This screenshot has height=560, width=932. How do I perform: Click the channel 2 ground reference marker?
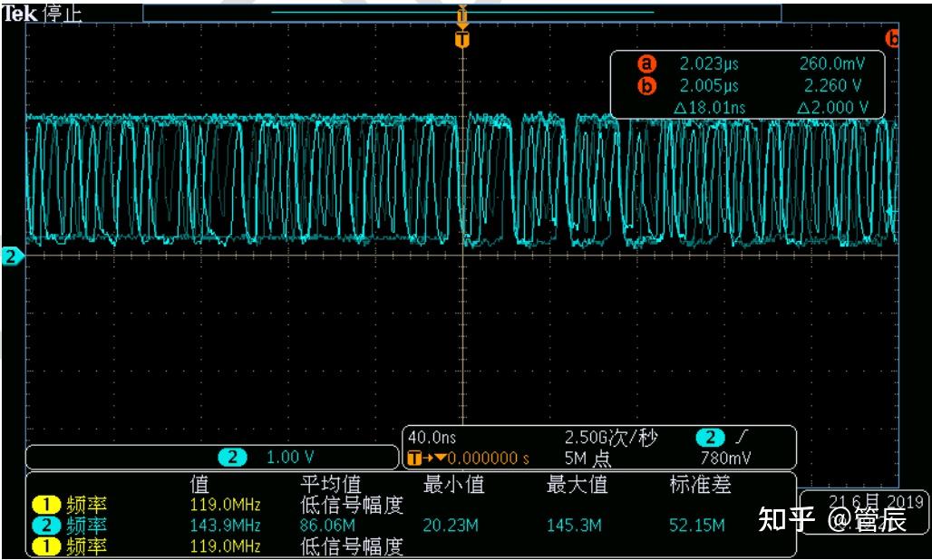(x=8, y=256)
